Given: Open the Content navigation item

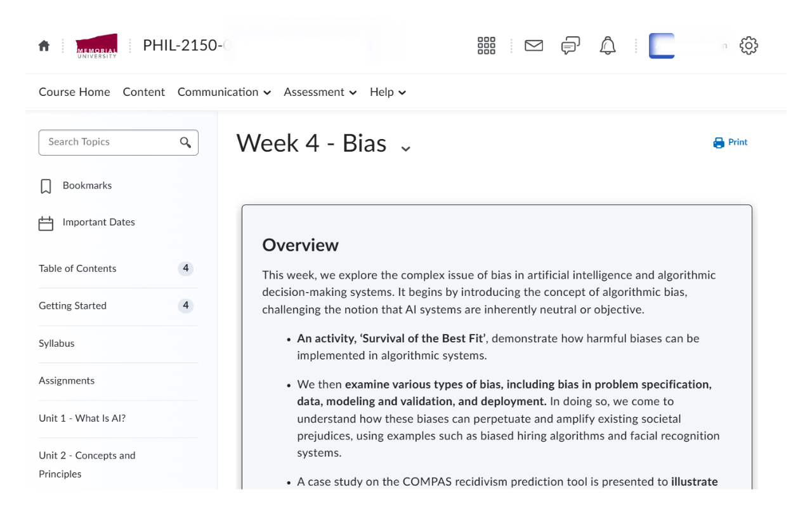Looking at the screenshot, I should coord(144,92).
